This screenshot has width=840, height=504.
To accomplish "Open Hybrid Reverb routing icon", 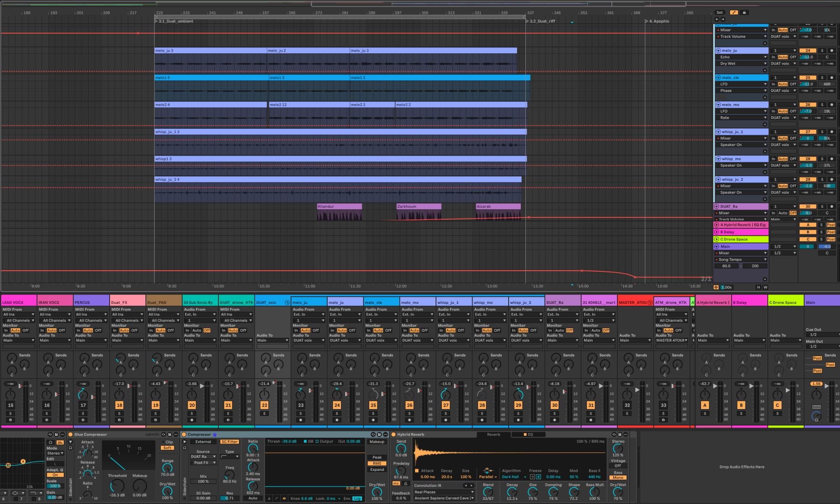I will pos(487,471).
